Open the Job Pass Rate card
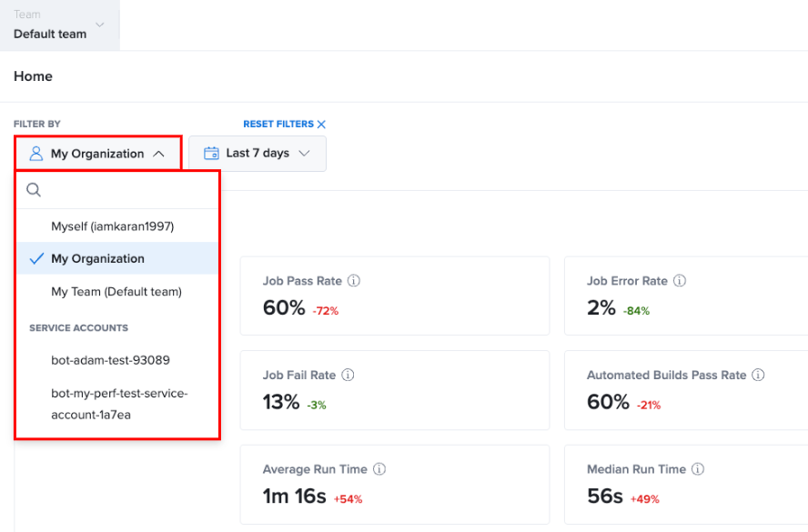 395,296
